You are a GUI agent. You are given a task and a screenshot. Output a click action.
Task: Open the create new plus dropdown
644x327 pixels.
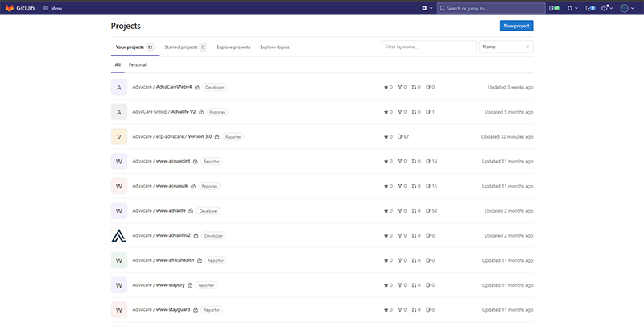pyautogui.click(x=427, y=8)
